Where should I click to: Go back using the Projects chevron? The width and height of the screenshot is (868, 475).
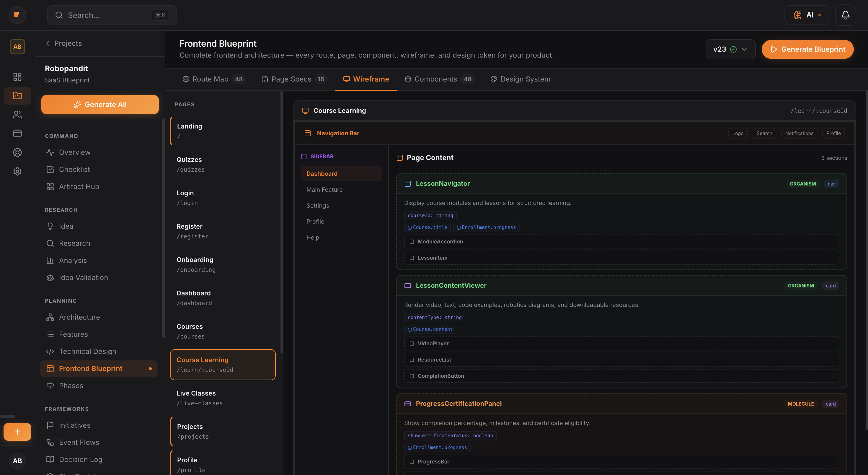click(x=48, y=43)
